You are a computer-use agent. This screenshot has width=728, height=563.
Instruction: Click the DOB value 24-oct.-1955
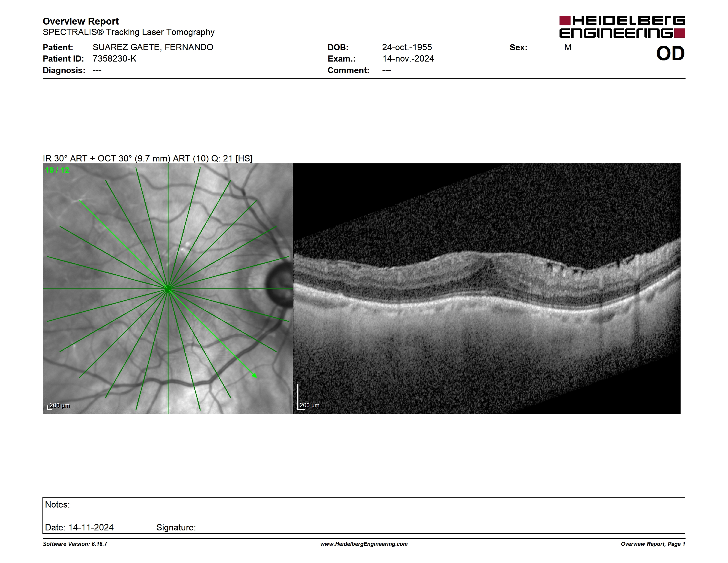[407, 47]
